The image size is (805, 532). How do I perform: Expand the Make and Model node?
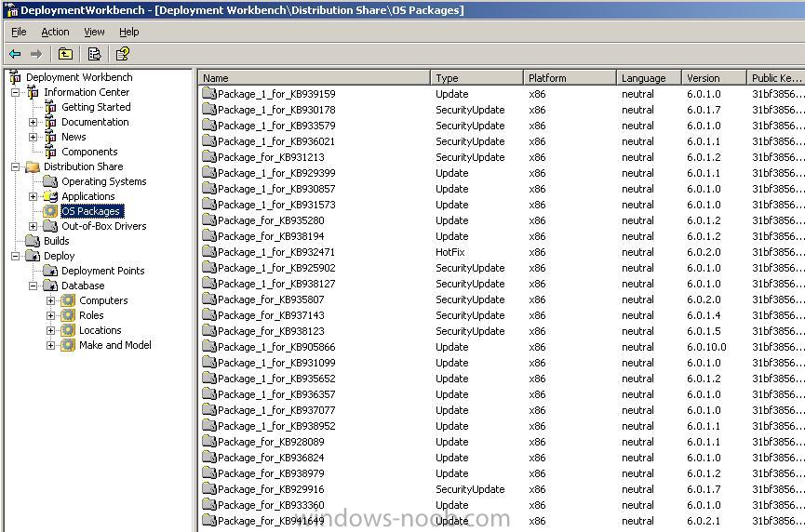(50, 345)
